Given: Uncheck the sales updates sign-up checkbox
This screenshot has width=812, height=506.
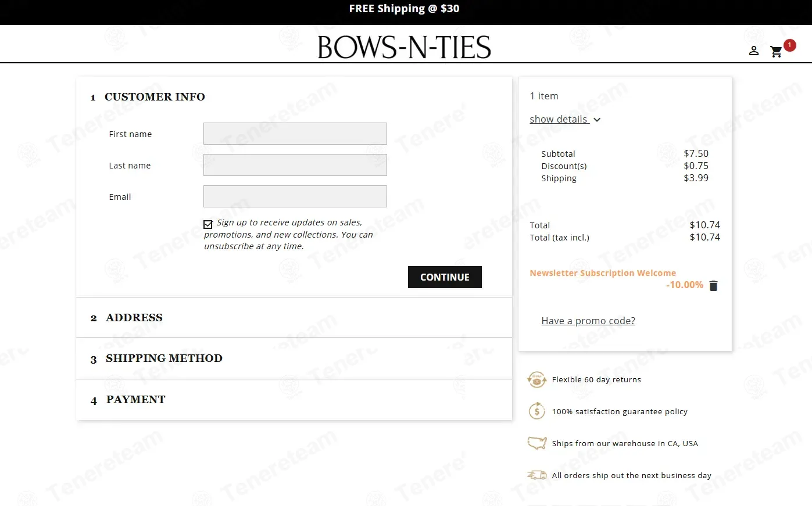Looking at the screenshot, I should tap(208, 224).
